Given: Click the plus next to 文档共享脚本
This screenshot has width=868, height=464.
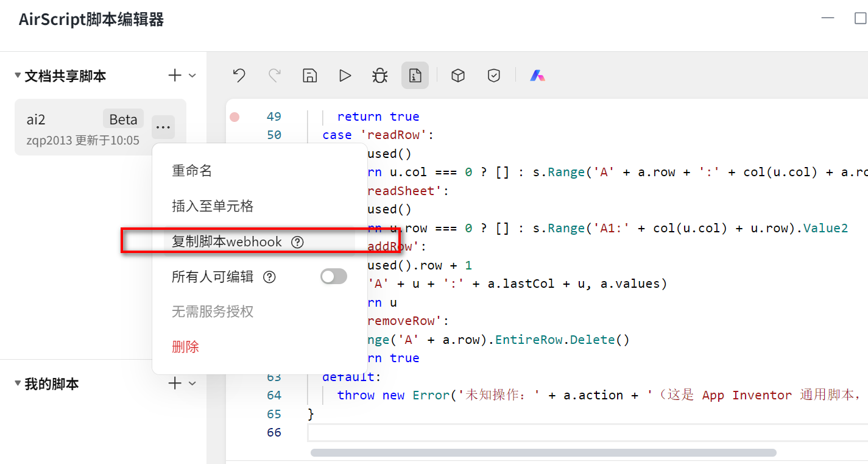Looking at the screenshot, I should click(x=175, y=76).
